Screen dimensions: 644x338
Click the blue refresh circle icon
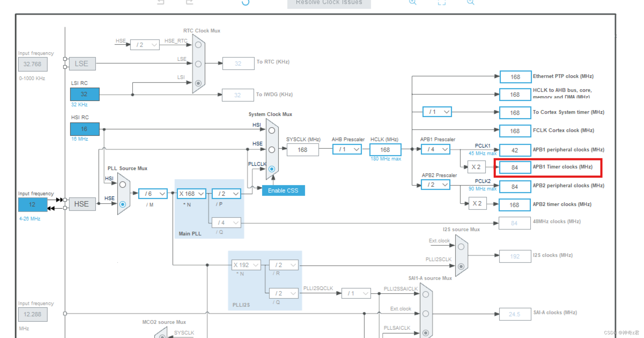click(246, 2)
